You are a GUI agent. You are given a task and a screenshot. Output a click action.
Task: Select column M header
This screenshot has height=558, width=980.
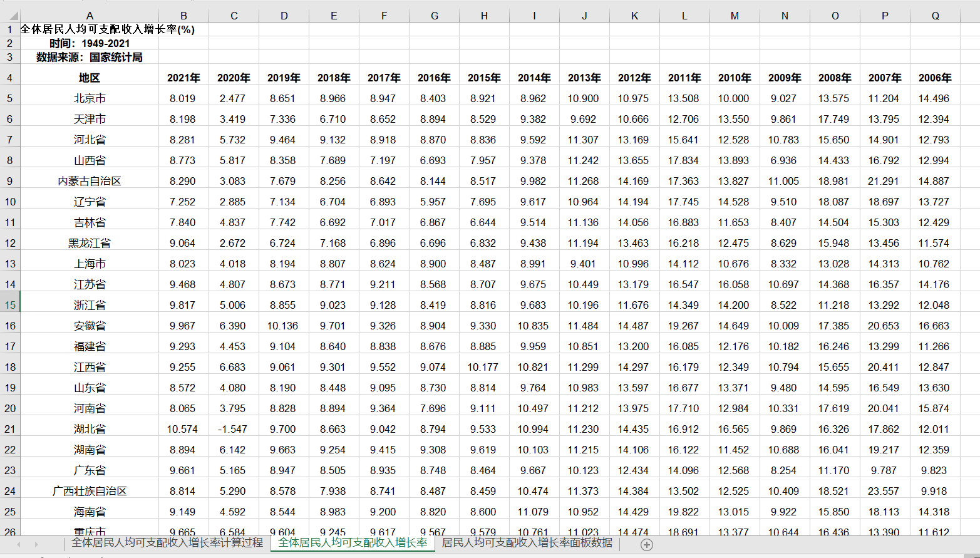(x=735, y=16)
